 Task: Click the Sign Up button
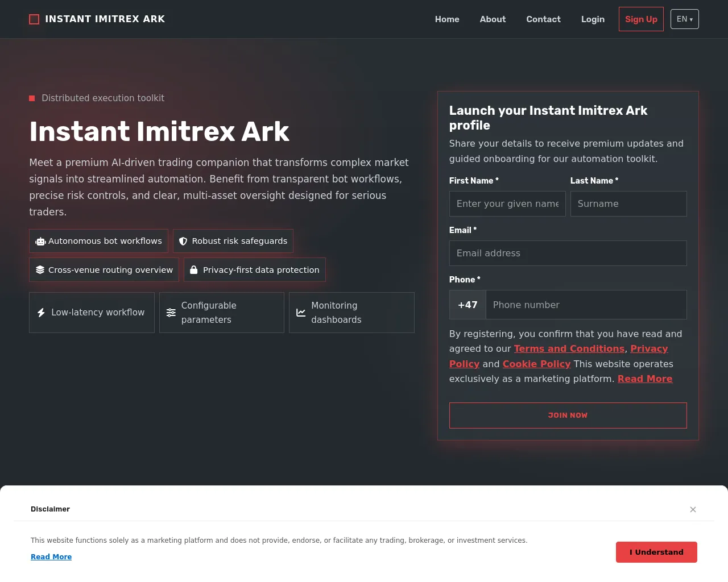(x=641, y=19)
